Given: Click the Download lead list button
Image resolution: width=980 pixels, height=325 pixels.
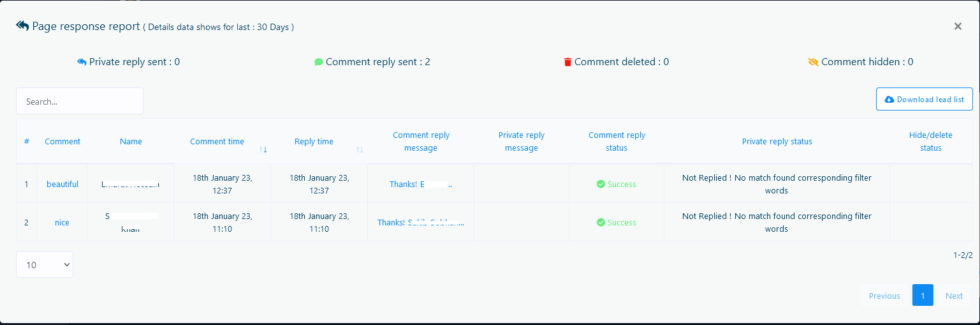Looking at the screenshot, I should tap(924, 100).
